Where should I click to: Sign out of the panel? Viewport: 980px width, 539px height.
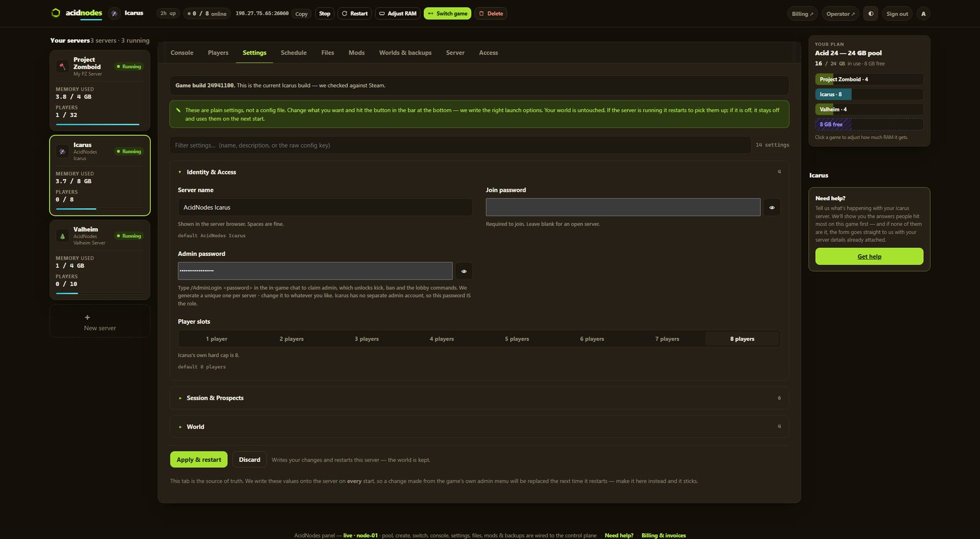pyautogui.click(x=897, y=13)
